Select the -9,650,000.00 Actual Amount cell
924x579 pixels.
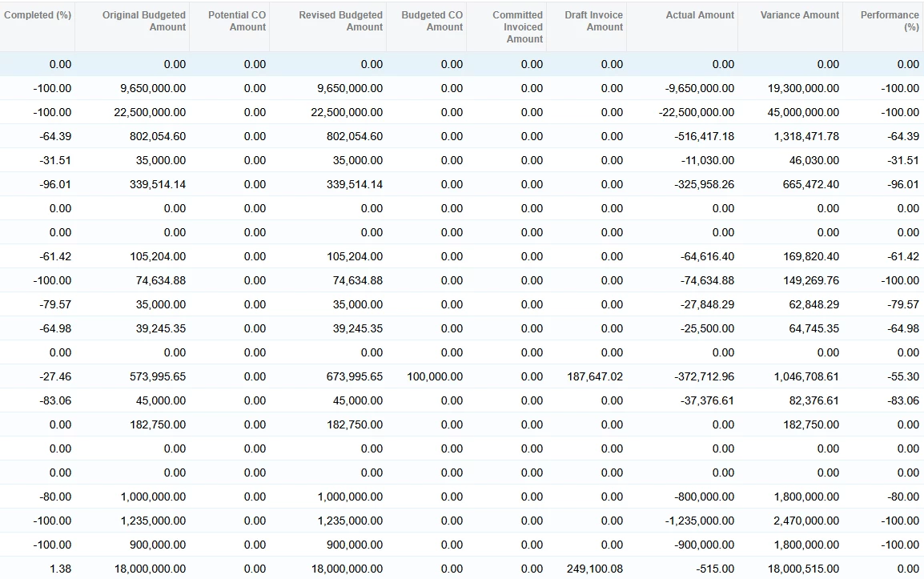[700, 88]
